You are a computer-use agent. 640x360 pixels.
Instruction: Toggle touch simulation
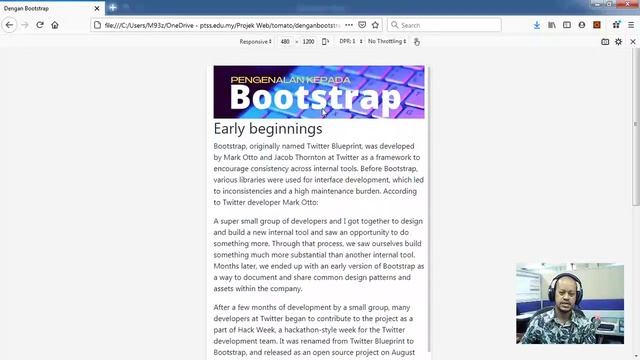[x=416, y=42]
